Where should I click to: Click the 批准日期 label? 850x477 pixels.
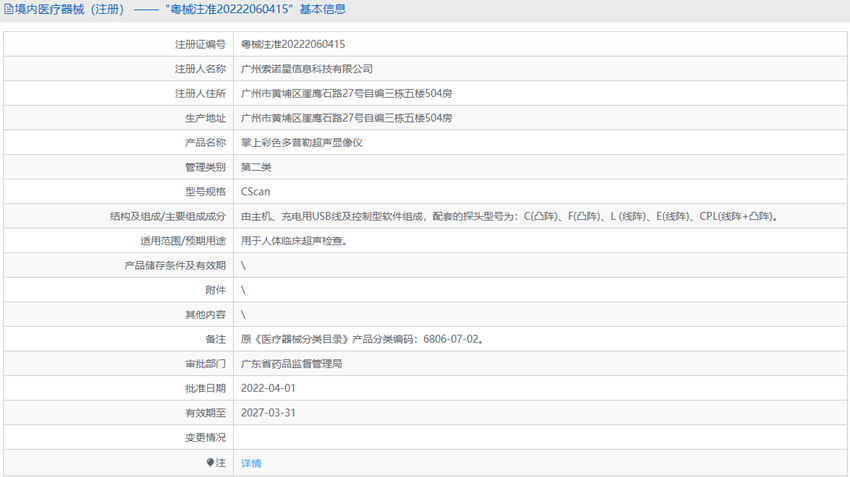(x=205, y=388)
